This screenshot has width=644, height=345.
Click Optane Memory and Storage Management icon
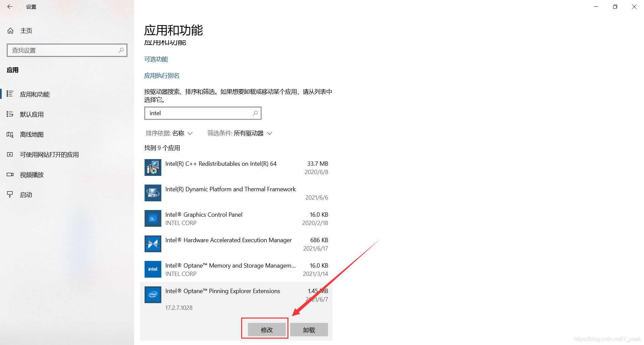pyautogui.click(x=153, y=269)
